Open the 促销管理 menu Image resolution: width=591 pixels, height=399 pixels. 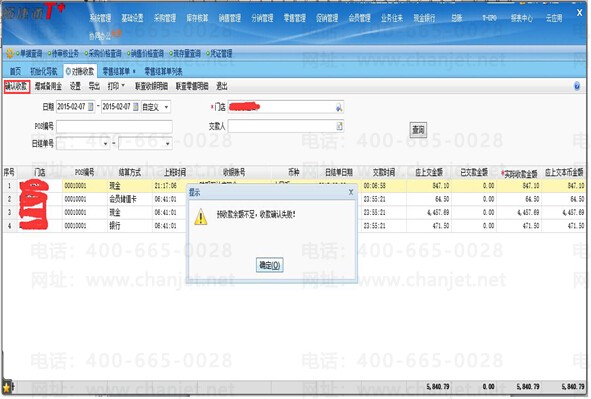[x=327, y=18]
